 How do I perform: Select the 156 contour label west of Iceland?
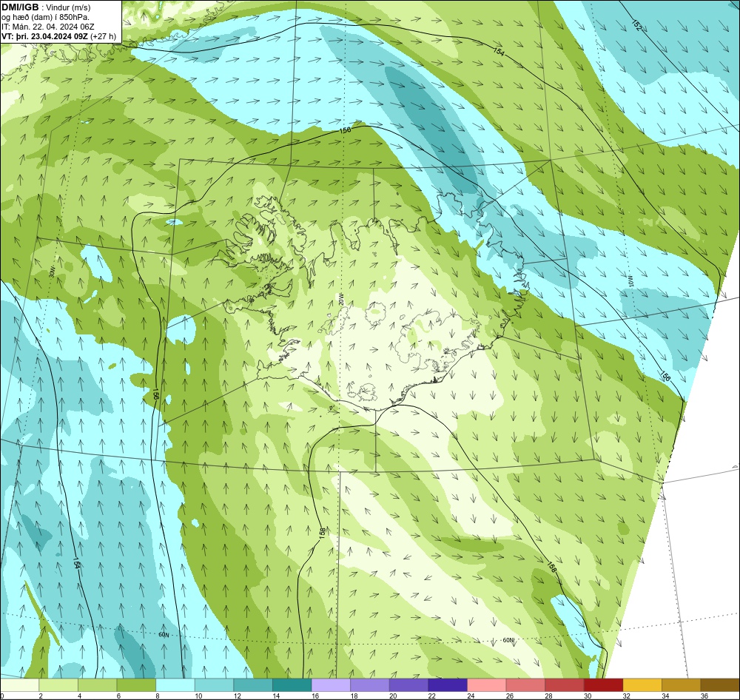pos(155,394)
